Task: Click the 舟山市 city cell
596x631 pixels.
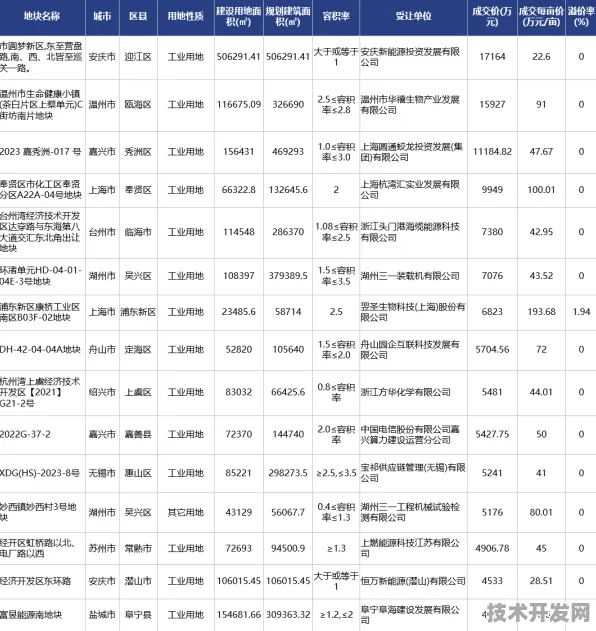Action: click(102, 350)
